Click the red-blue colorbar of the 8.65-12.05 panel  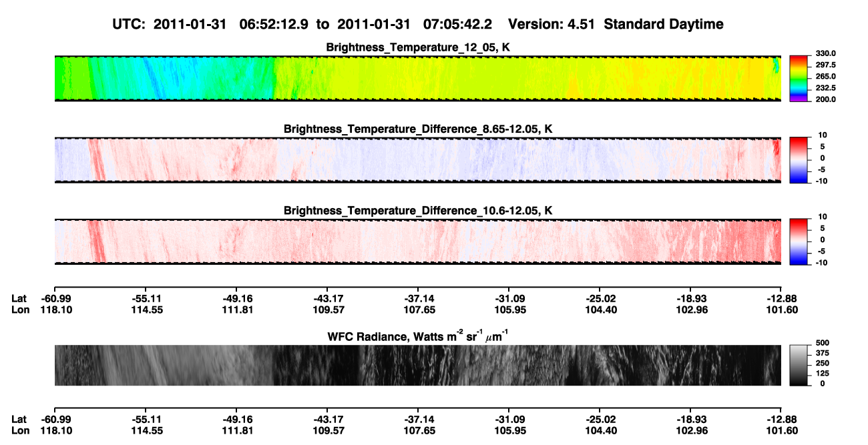pyautogui.click(x=799, y=159)
